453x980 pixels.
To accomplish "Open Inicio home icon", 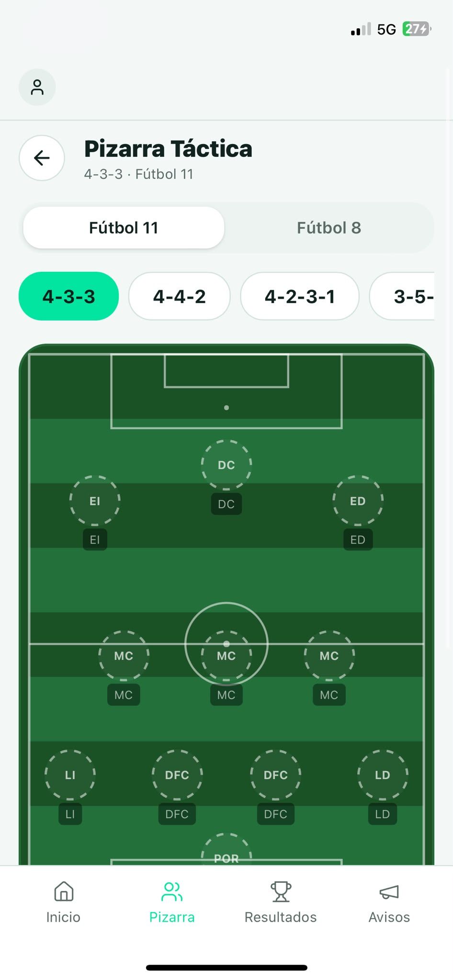I will tap(63, 892).
